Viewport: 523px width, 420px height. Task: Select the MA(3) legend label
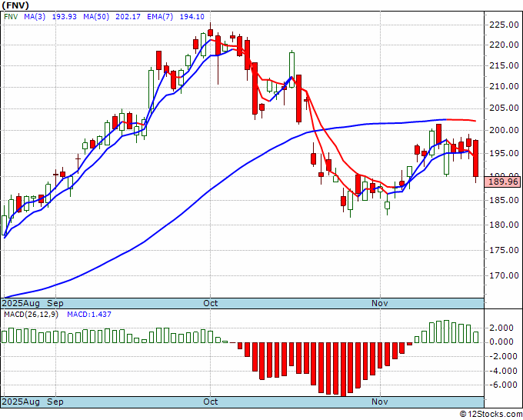[35, 17]
